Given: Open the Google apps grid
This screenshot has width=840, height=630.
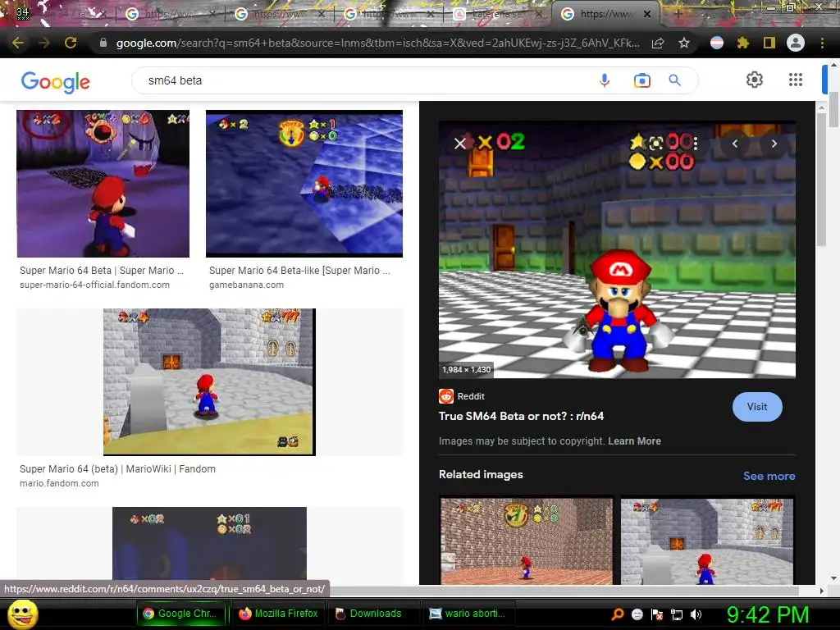Looking at the screenshot, I should click(x=796, y=80).
